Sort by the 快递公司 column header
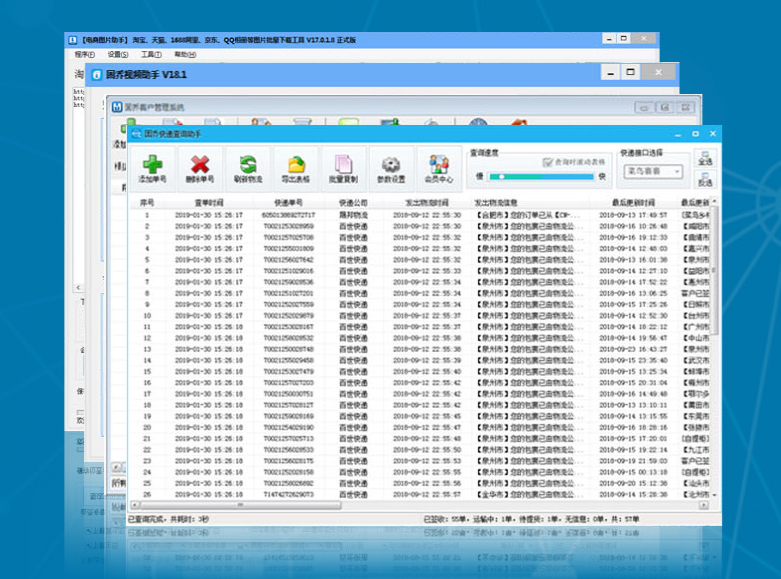 click(353, 203)
